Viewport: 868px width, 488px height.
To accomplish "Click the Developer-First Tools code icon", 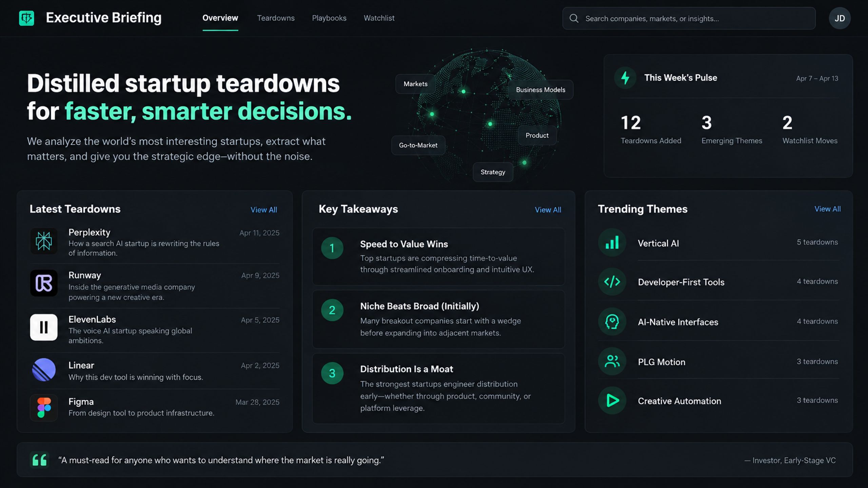I will pos(612,282).
